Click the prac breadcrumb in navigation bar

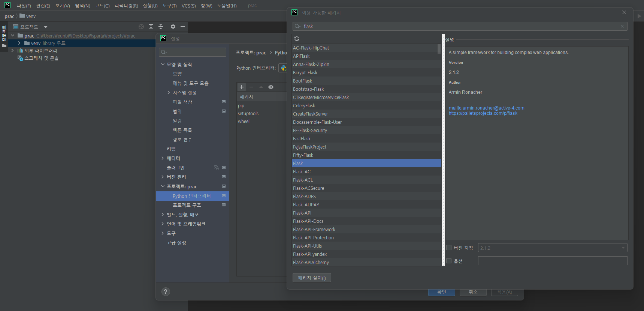[x=9, y=16]
